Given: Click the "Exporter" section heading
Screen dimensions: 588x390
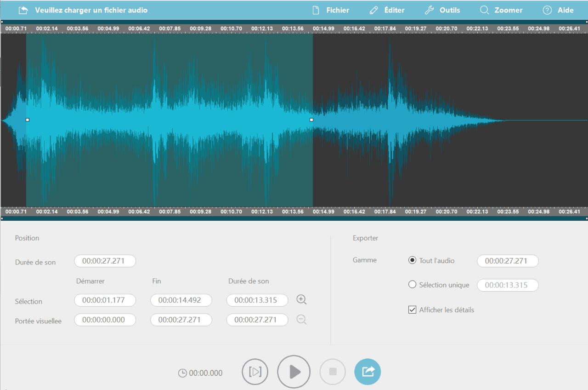Looking at the screenshot, I should pos(366,238).
